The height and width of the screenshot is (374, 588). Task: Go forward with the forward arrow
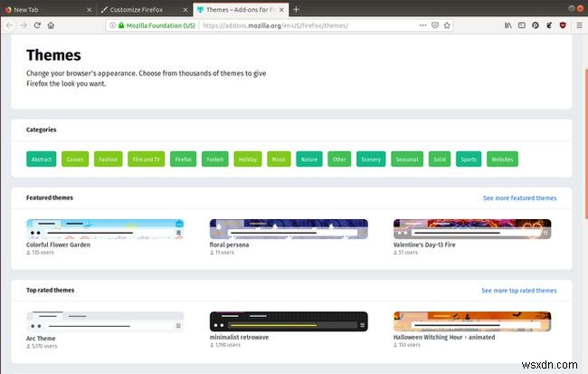click(24, 25)
